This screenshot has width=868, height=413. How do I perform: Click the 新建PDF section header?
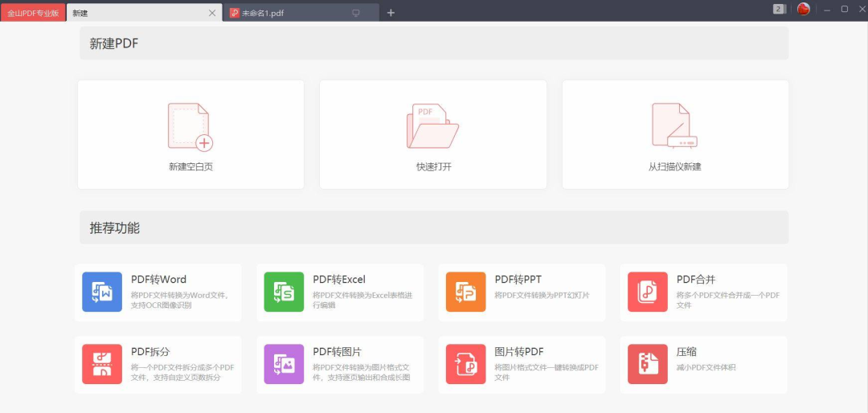click(x=434, y=43)
